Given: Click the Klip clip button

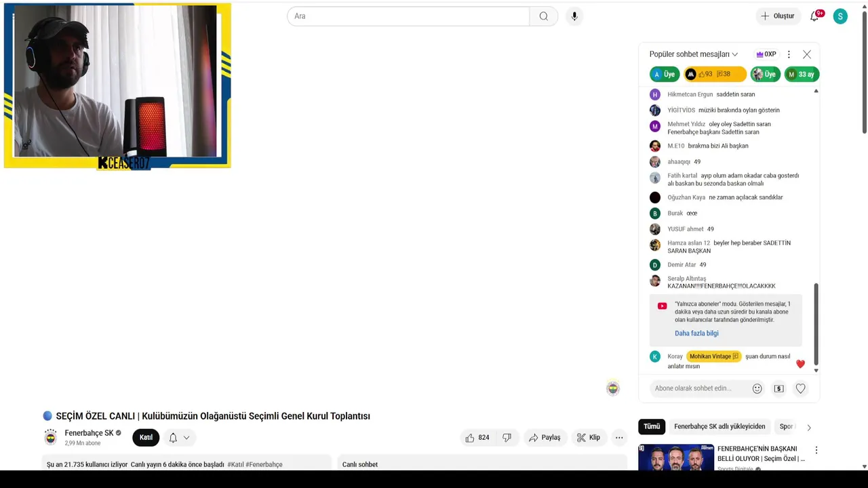Looking at the screenshot, I should [589, 438].
